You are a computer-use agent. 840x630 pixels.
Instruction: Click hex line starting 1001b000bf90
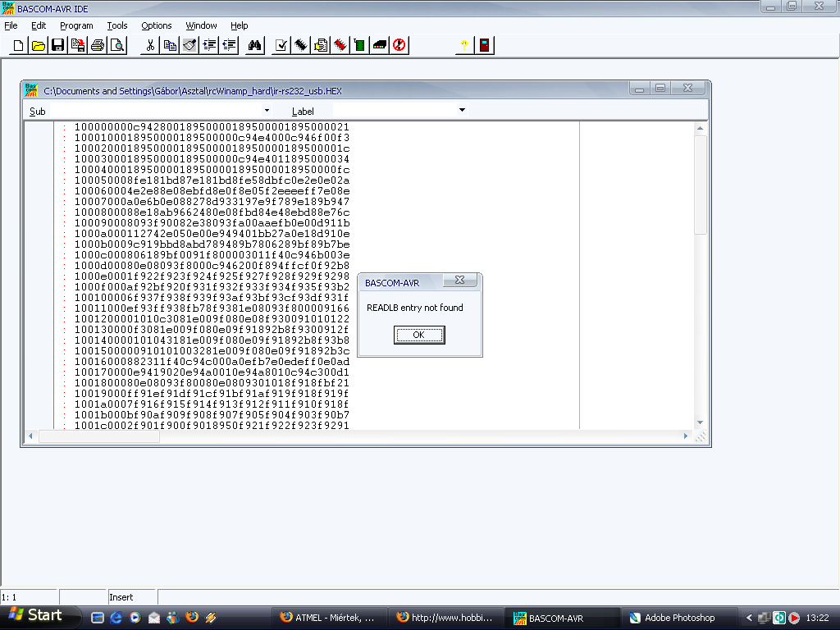[x=212, y=414]
